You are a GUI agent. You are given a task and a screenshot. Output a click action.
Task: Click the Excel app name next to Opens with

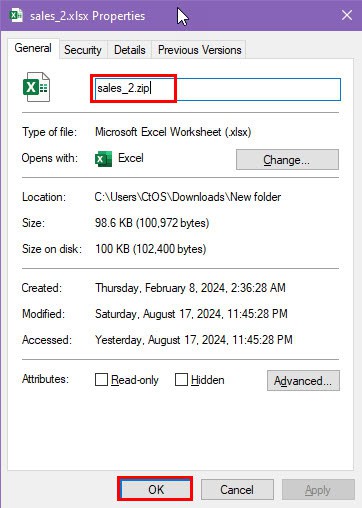131,158
